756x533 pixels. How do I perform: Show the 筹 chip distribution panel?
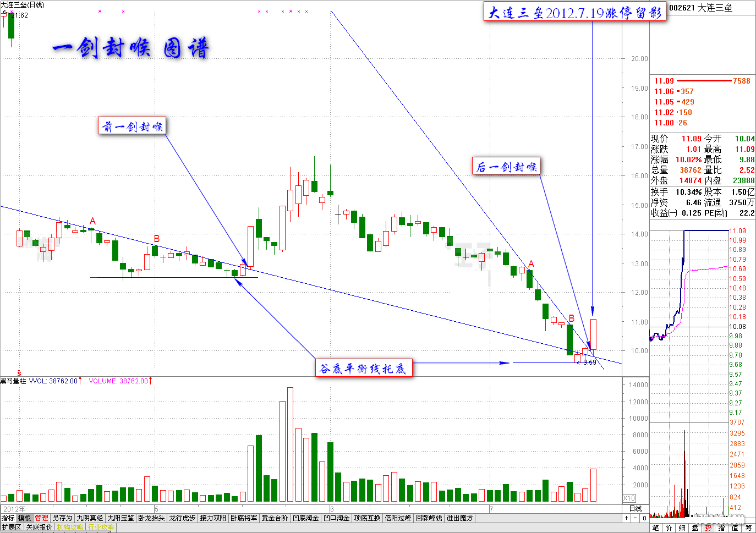point(748,527)
